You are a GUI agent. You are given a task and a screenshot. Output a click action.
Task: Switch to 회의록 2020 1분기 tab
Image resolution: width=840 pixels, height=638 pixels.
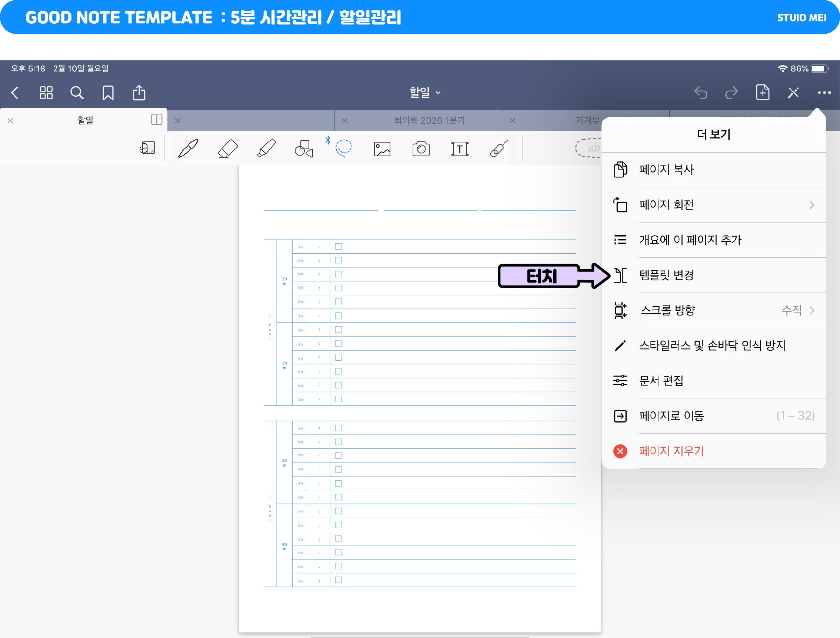pyautogui.click(x=429, y=120)
